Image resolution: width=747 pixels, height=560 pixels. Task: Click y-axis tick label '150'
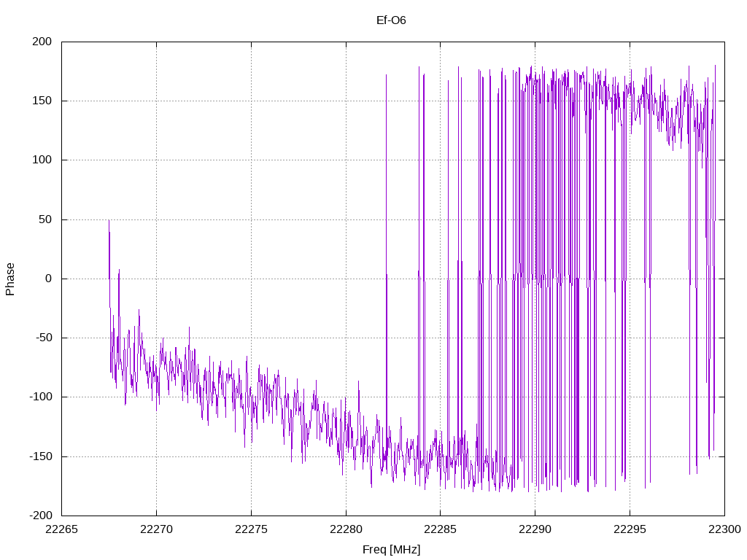coord(42,101)
